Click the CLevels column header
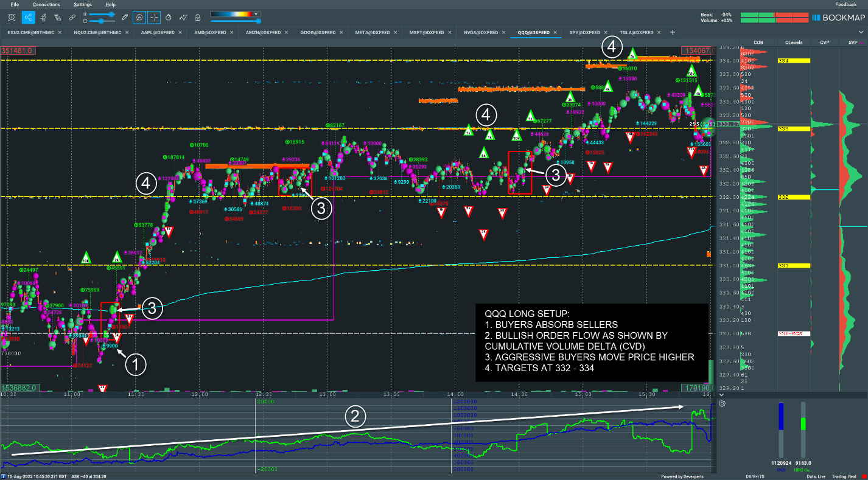This screenshot has height=480, width=868. (x=794, y=43)
